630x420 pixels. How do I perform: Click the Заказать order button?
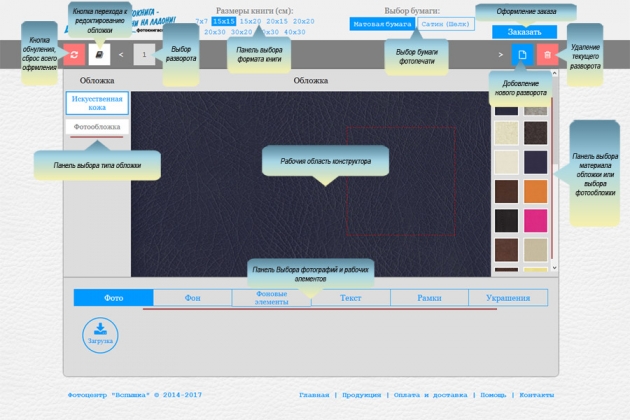[524, 32]
